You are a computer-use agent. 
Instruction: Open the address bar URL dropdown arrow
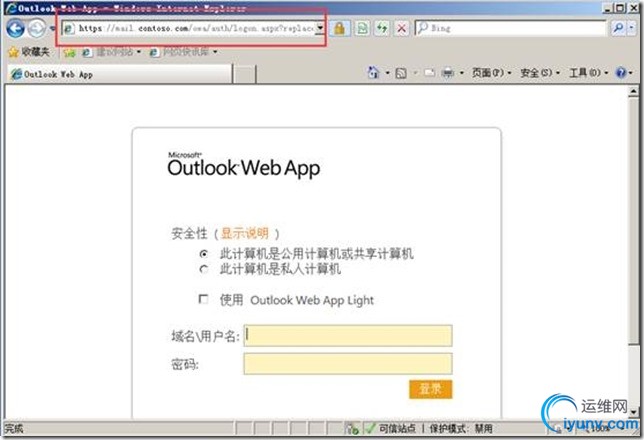coord(320,28)
